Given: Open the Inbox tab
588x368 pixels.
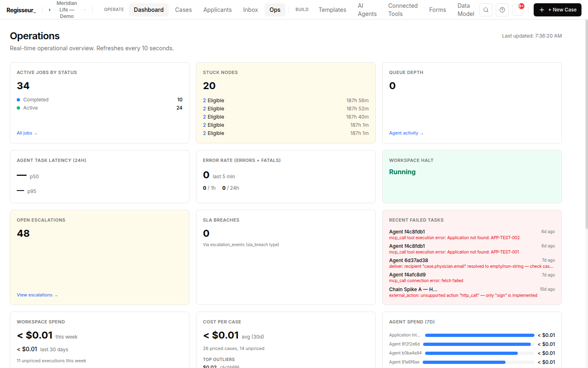Looking at the screenshot, I should [x=250, y=10].
